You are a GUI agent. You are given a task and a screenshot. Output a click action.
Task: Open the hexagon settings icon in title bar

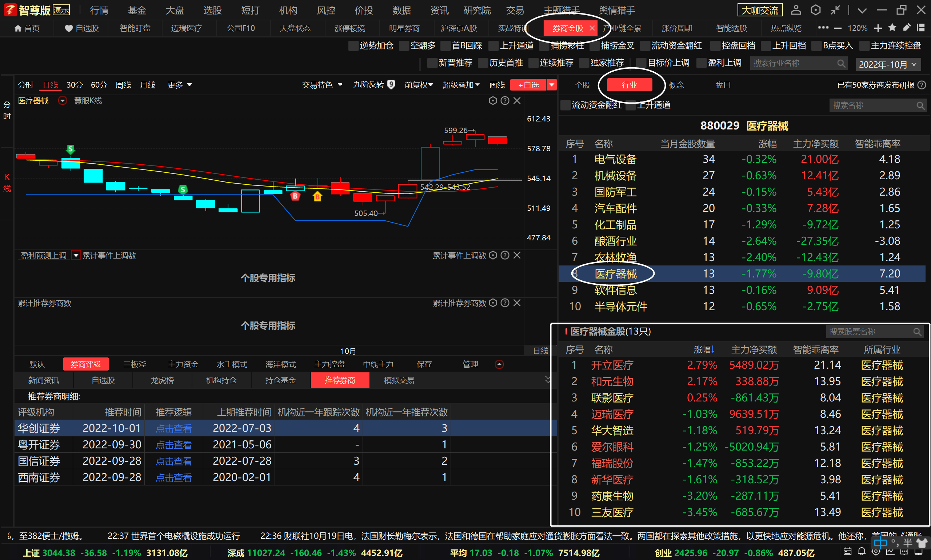[815, 10]
